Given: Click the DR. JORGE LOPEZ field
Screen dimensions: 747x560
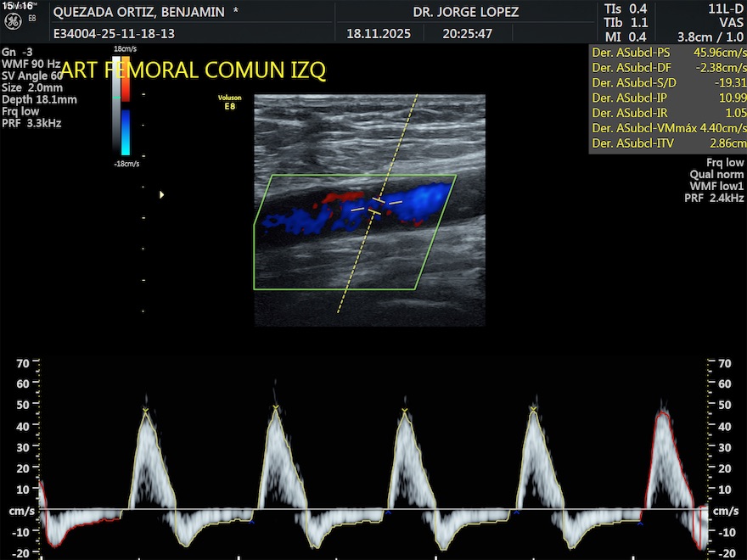Looking at the screenshot, I should (x=465, y=13).
